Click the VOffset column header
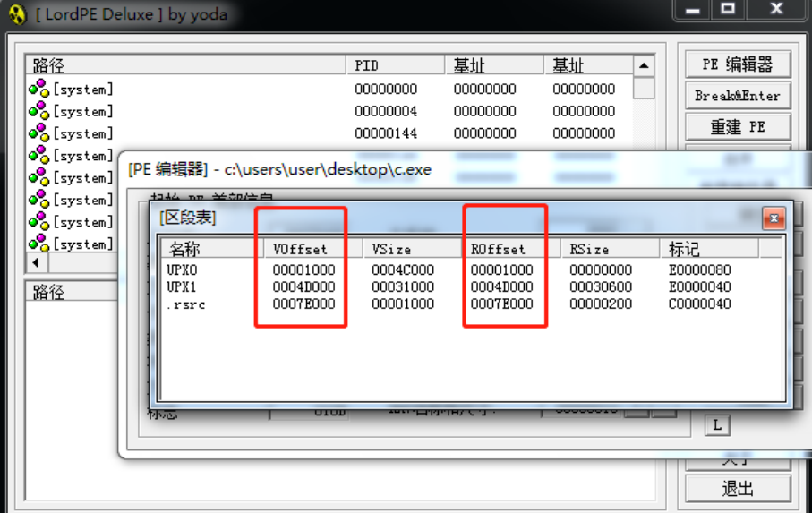Viewport: 812px width, 513px height. point(312,249)
